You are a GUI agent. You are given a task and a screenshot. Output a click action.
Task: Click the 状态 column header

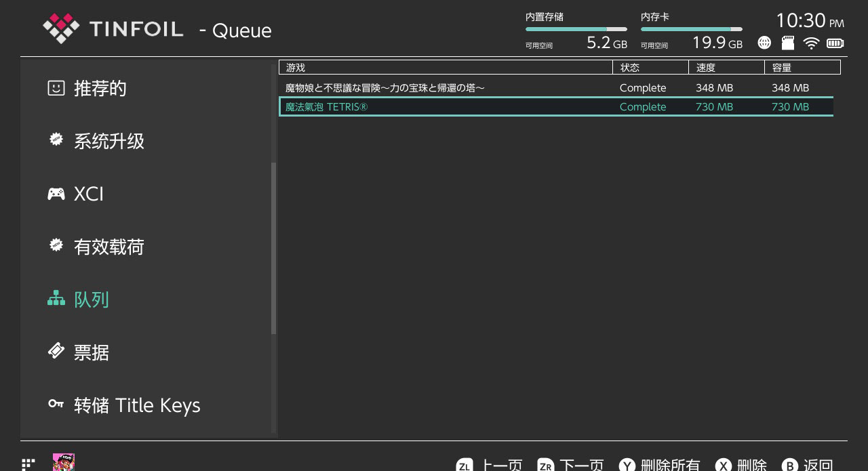tap(651, 67)
